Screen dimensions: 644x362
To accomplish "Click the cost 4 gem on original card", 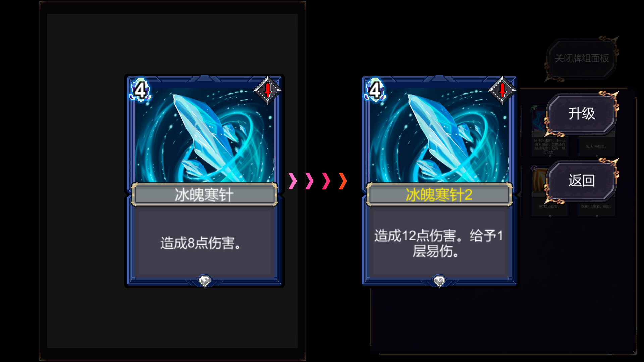I will 140,90.
